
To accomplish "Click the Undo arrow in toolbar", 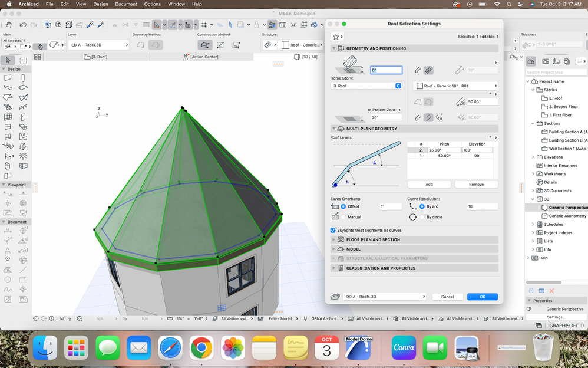I will coord(23,25).
